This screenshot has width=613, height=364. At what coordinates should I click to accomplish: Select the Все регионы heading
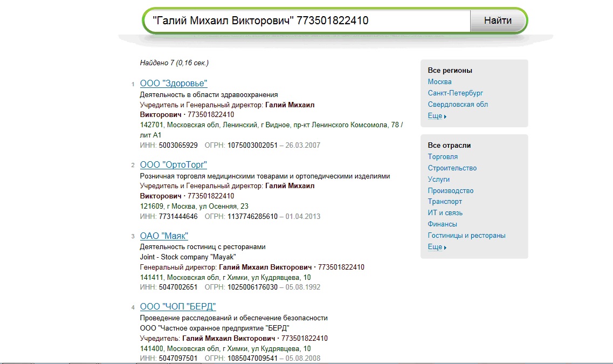click(450, 71)
